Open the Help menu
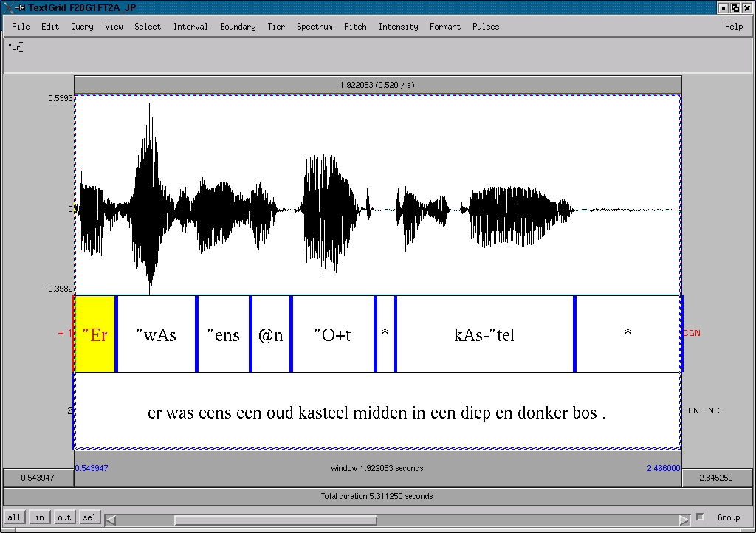 point(734,27)
